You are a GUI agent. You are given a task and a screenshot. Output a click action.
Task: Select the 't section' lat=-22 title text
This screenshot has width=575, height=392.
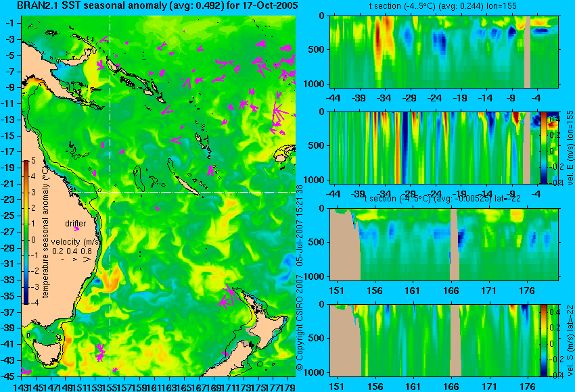(442, 199)
